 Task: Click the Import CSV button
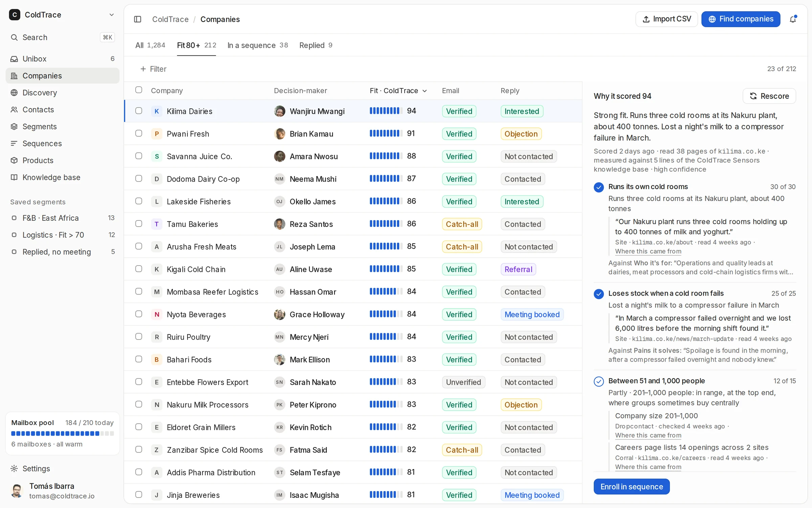[667, 19]
